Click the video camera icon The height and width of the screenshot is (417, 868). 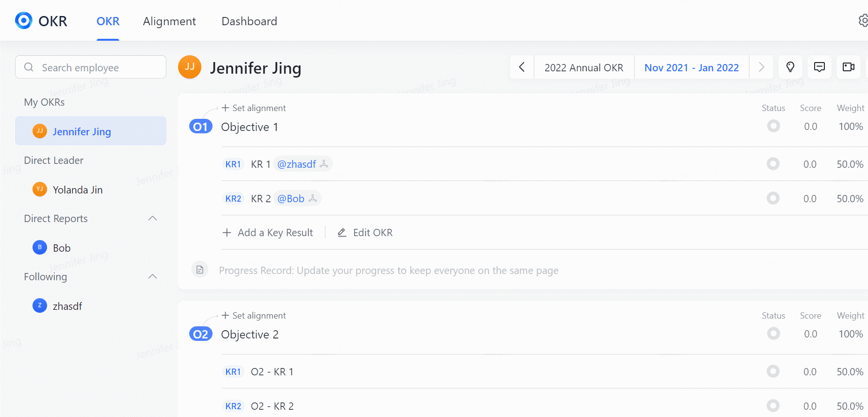point(849,67)
